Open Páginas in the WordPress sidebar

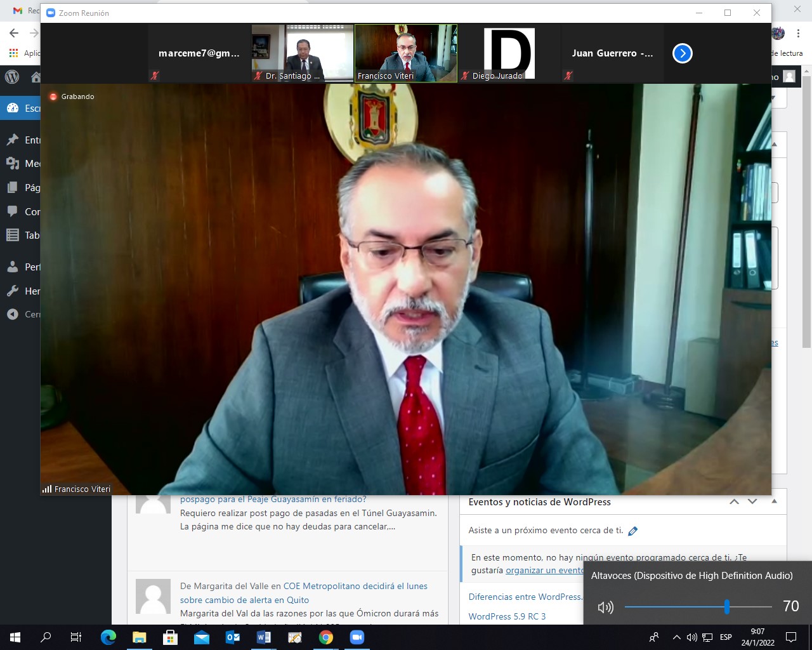click(x=20, y=187)
